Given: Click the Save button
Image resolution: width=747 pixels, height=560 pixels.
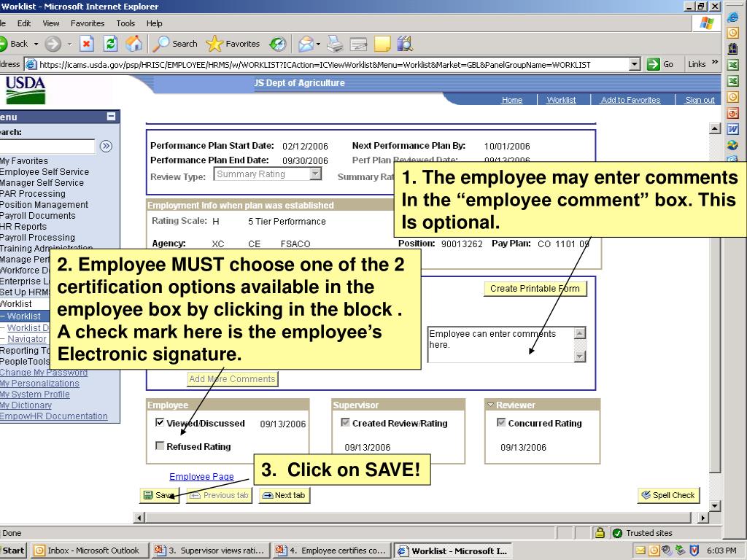Looking at the screenshot, I should 160,495.
